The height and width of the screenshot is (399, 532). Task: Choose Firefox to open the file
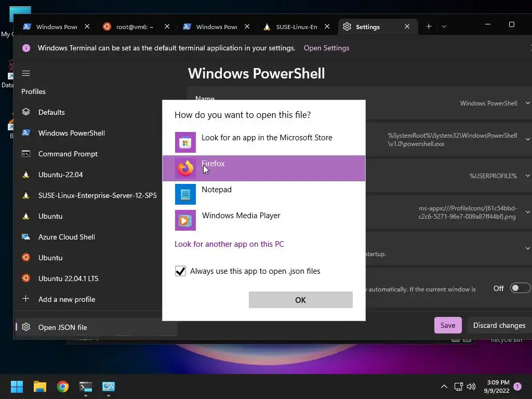pos(263,168)
